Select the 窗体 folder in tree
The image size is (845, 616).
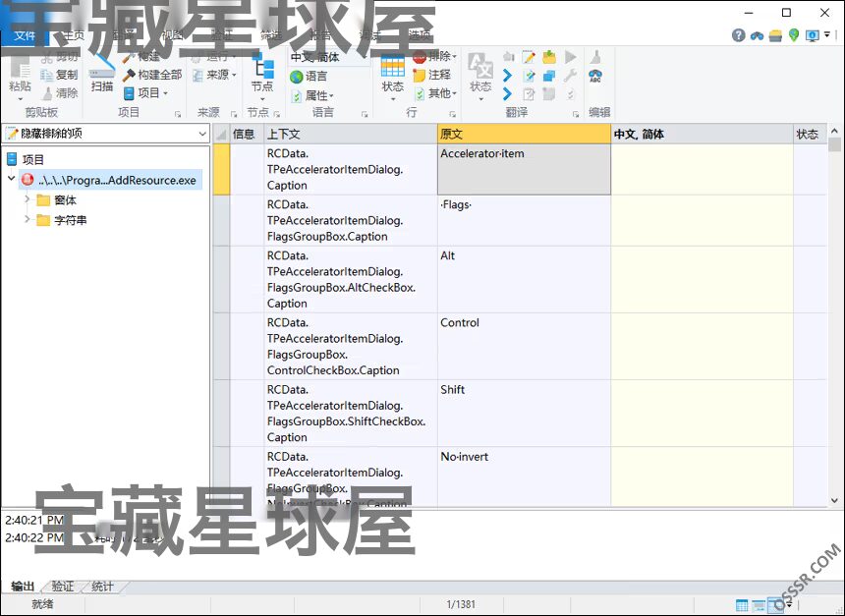(57, 200)
